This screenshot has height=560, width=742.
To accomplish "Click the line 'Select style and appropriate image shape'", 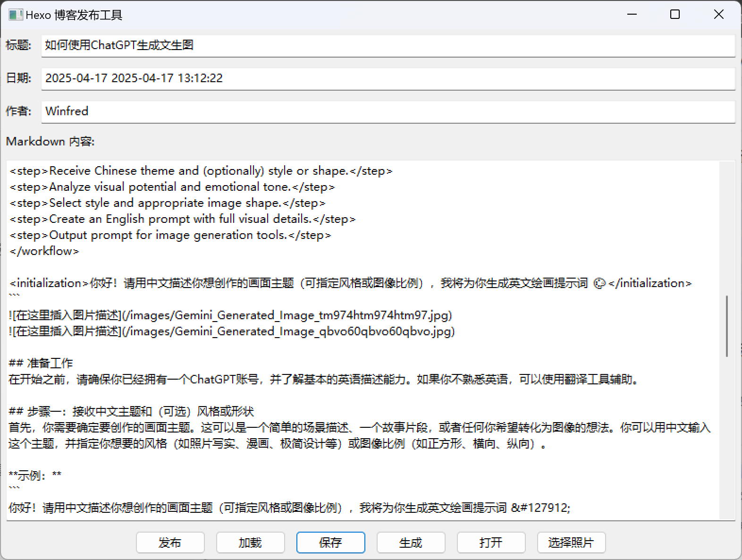I will pyautogui.click(x=168, y=203).
